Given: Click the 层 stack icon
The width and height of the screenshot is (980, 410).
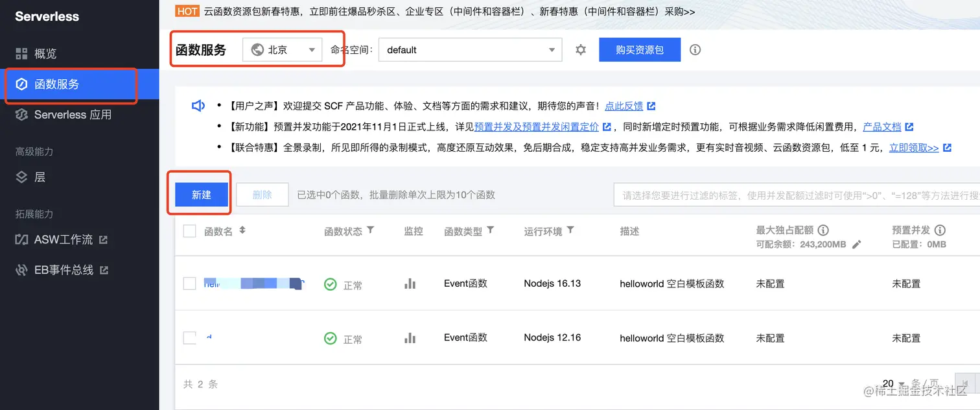Looking at the screenshot, I should (x=21, y=177).
